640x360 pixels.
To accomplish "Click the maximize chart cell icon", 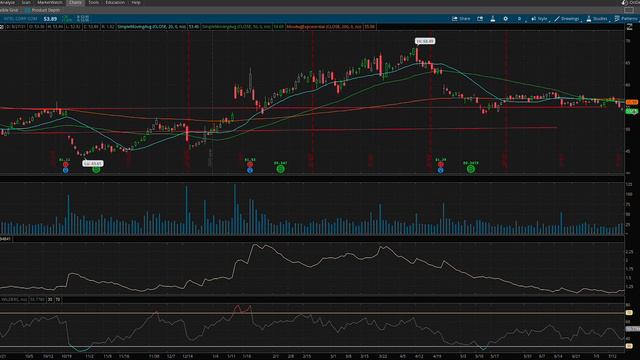I will point(629,27).
